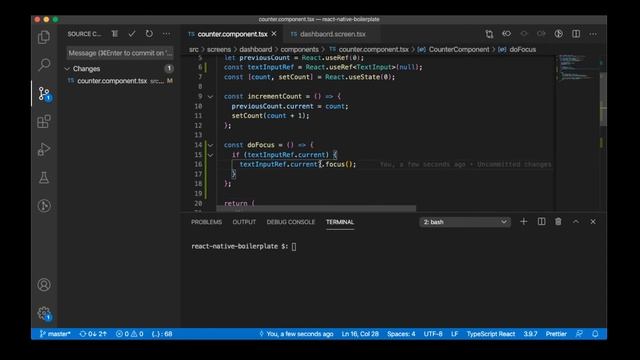
Task: Click 'CounterComponent' breadcrumb symbol
Action: point(459,49)
